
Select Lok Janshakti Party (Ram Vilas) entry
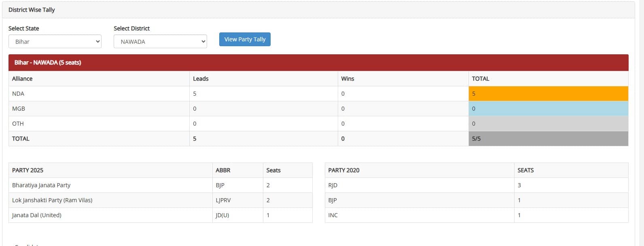coord(52,200)
